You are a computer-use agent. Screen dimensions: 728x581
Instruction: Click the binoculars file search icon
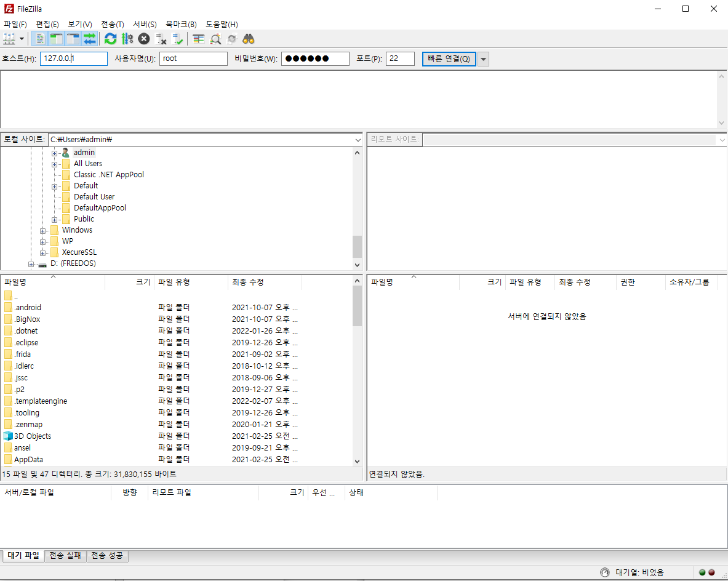pyautogui.click(x=249, y=39)
